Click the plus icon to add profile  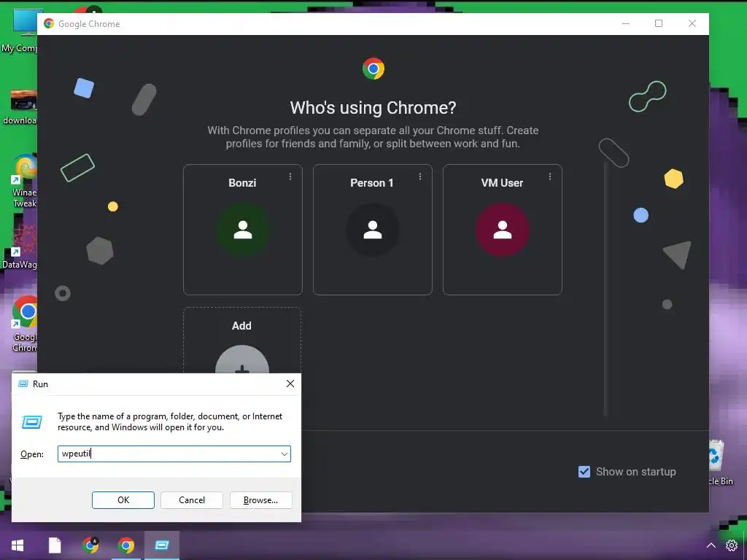pos(242,360)
